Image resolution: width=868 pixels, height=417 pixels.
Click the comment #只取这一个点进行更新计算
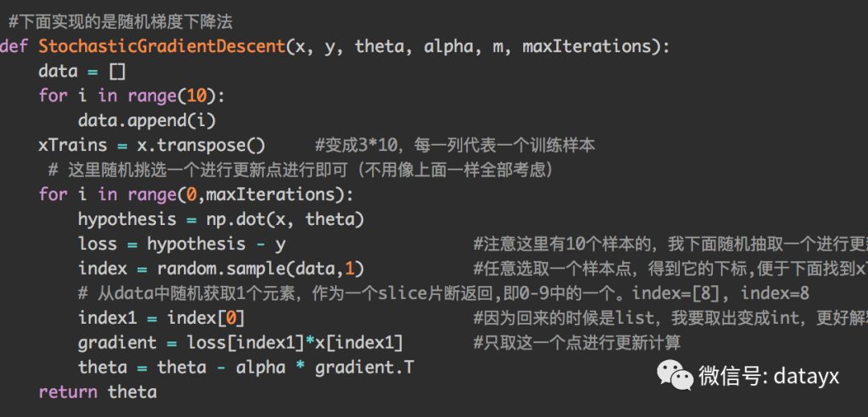[x=577, y=343]
